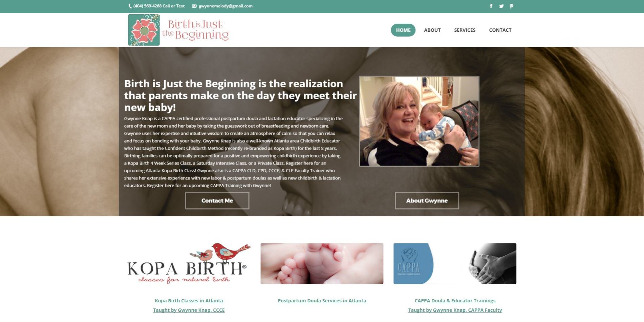Screen dimensions: 644x322
Task: Click the photo of Gwynne holding baby
Action: pyautogui.click(x=419, y=121)
